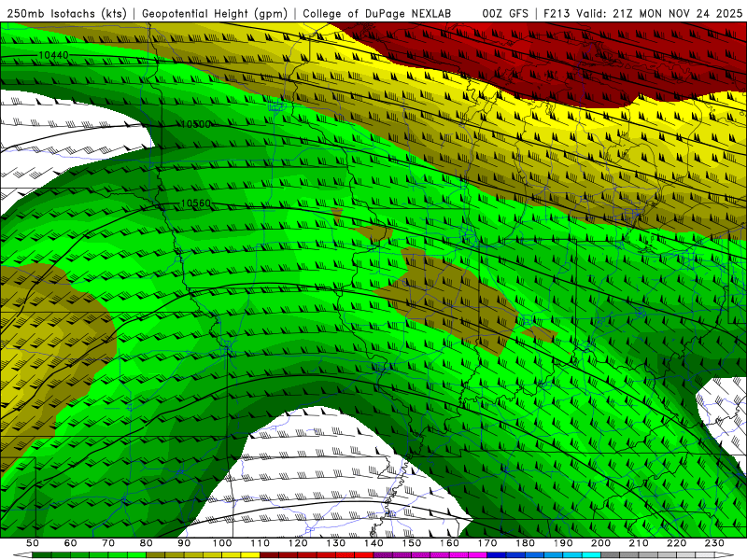
Task: Click the 80 value on color scale
Action: pos(147,543)
